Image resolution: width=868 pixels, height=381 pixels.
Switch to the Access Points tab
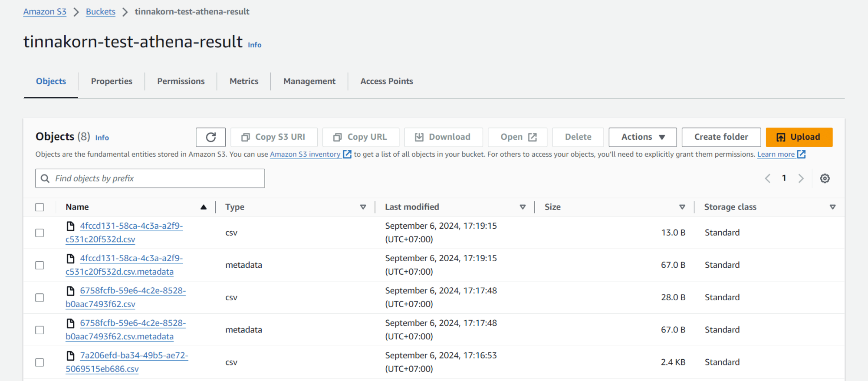coord(387,81)
